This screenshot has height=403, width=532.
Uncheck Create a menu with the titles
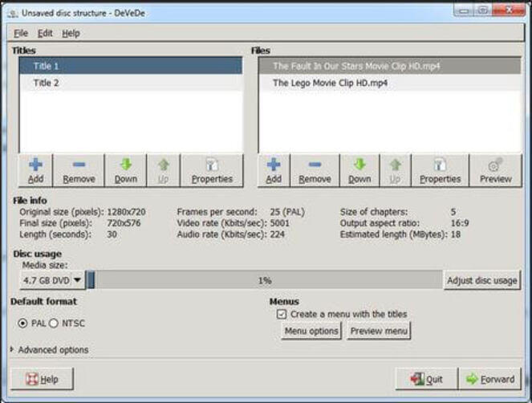pos(282,314)
